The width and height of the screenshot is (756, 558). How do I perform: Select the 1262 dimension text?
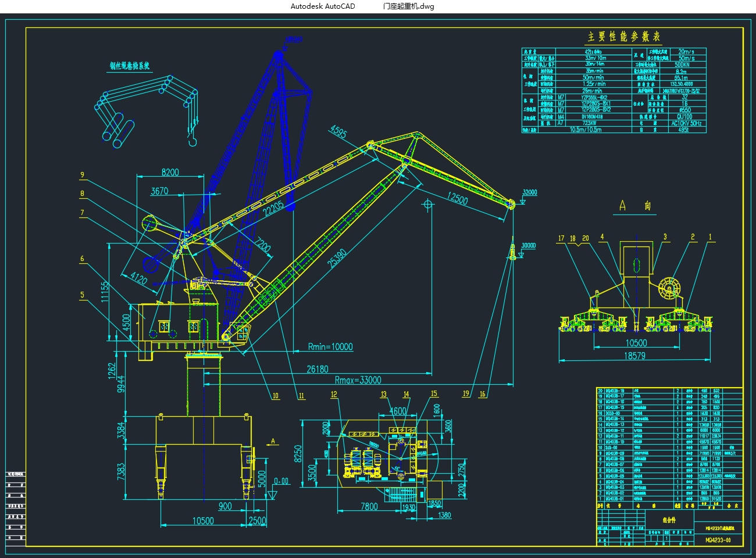[x=112, y=372]
